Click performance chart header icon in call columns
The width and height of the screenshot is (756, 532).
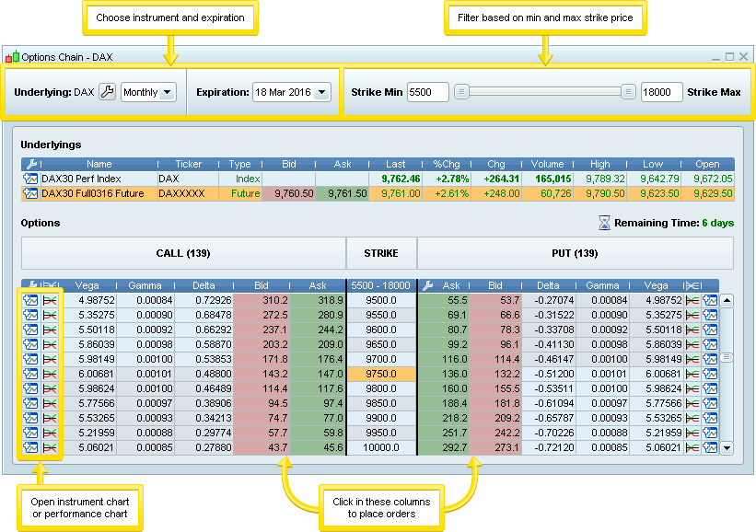pyautogui.click(x=50, y=285)
